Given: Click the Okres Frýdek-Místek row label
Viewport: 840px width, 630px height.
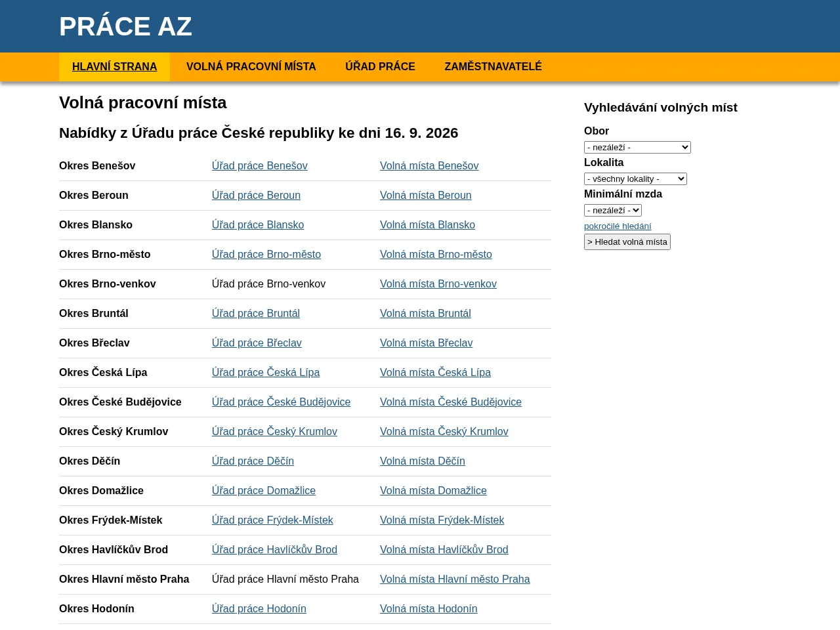Looking at the screenshot, I should pyautogui.click(x=110, y=520).
